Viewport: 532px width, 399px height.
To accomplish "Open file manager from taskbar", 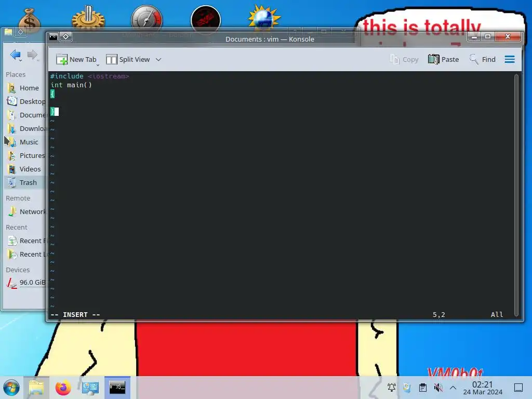I will pos(36,388).
